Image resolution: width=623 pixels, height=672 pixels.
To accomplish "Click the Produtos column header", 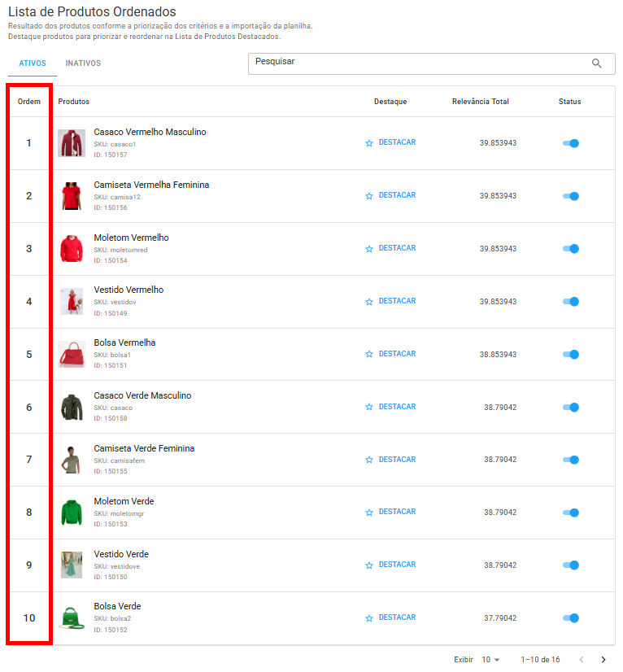I will [x=74, y=102].
